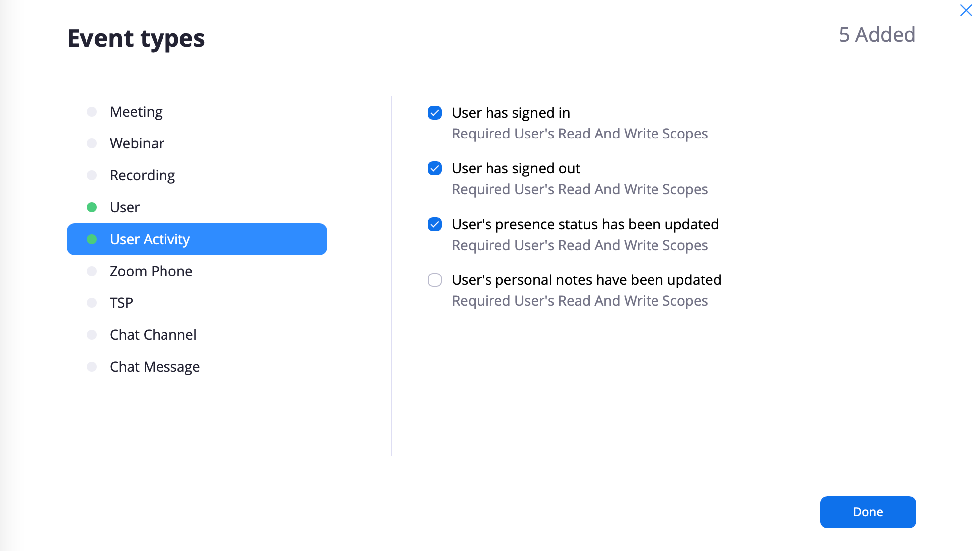The height and width of the screenshot is (551, 980).
Task: Click green status dot beside User
Action: 92,207
